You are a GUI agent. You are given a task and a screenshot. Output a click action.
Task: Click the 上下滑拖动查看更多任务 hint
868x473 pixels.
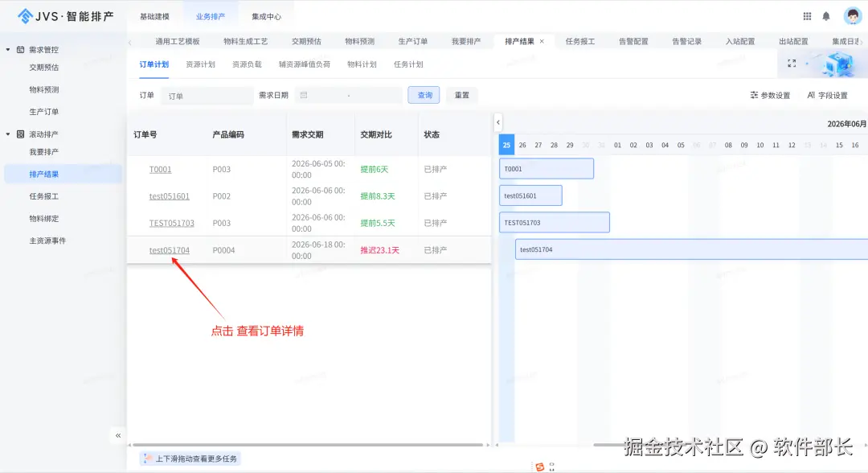point(190,459)
